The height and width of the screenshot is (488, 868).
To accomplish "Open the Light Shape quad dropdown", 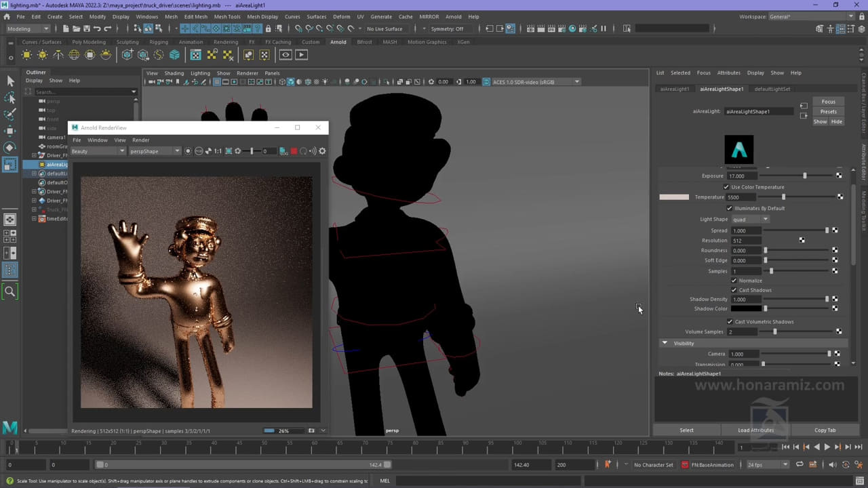I will tap(750, 219).
